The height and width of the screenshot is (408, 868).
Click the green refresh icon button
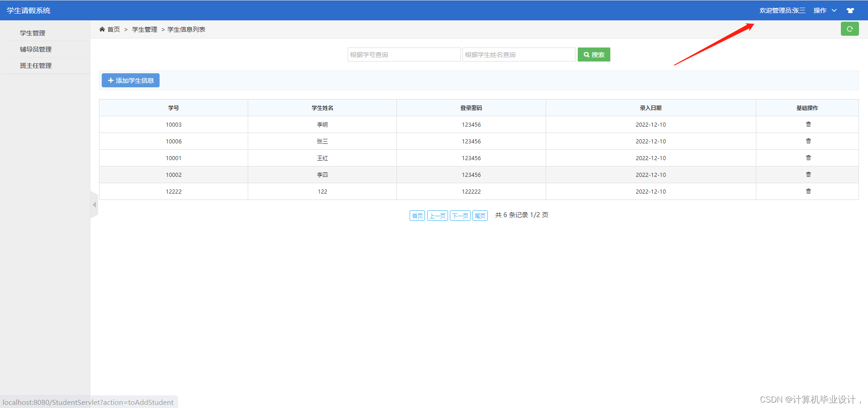pos(849,29)
